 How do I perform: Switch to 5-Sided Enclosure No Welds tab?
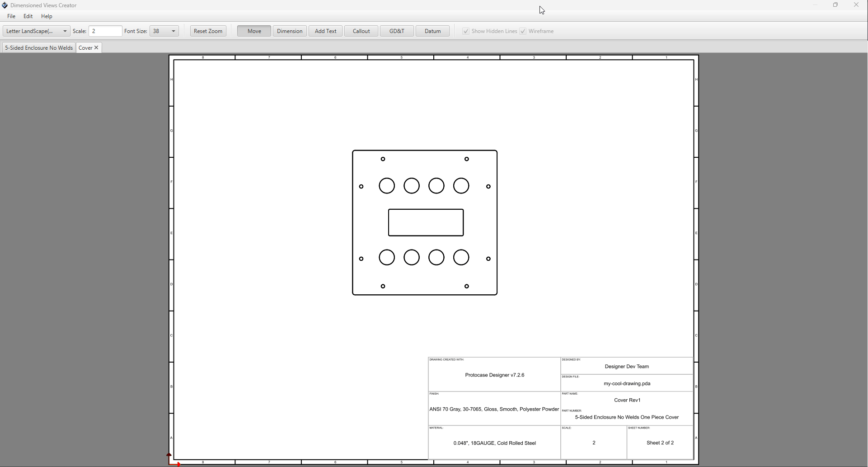[x=39, y=47]
